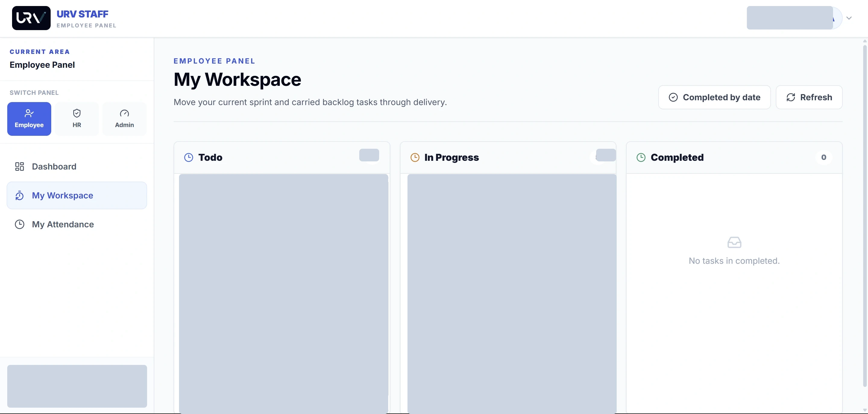Click the Todo column heading

coord(210,157)
